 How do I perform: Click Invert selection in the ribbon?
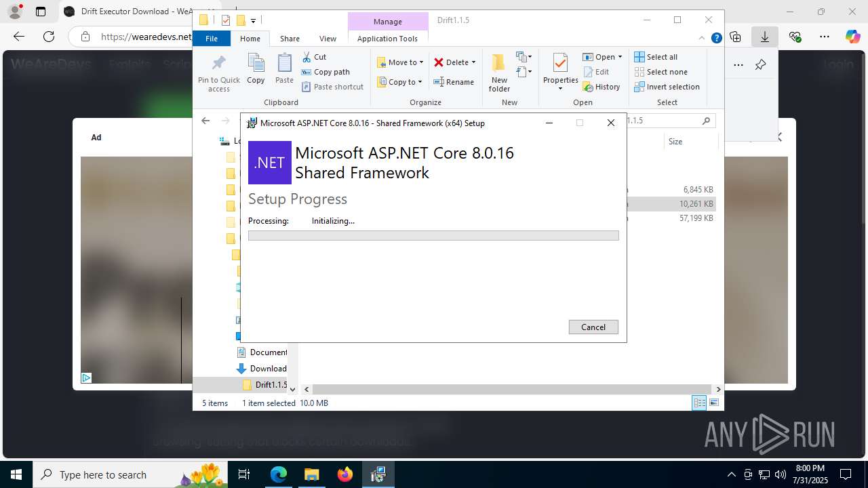tap(667, 87)
